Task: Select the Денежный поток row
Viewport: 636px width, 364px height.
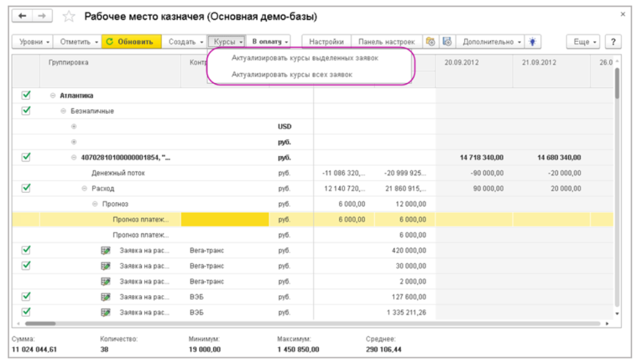Action: click(313, 173)
